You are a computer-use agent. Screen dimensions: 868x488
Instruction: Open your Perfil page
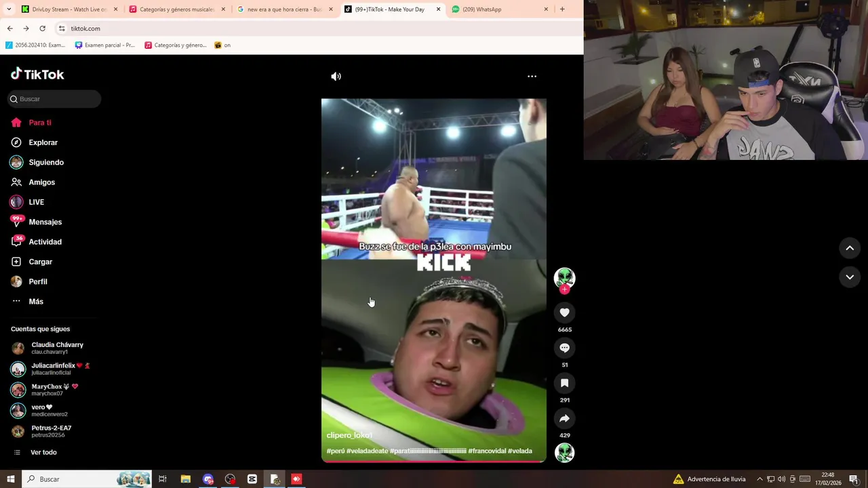click(29, 281)
